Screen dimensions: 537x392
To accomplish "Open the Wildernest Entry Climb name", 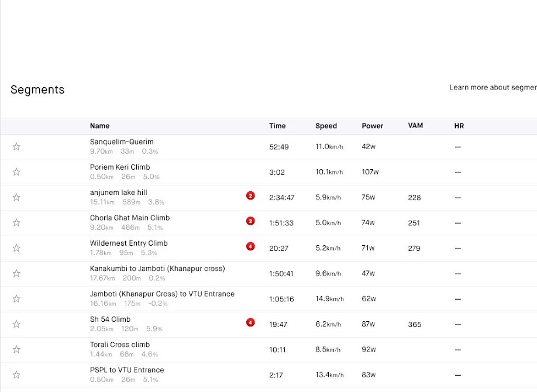I will pos(129,243).
